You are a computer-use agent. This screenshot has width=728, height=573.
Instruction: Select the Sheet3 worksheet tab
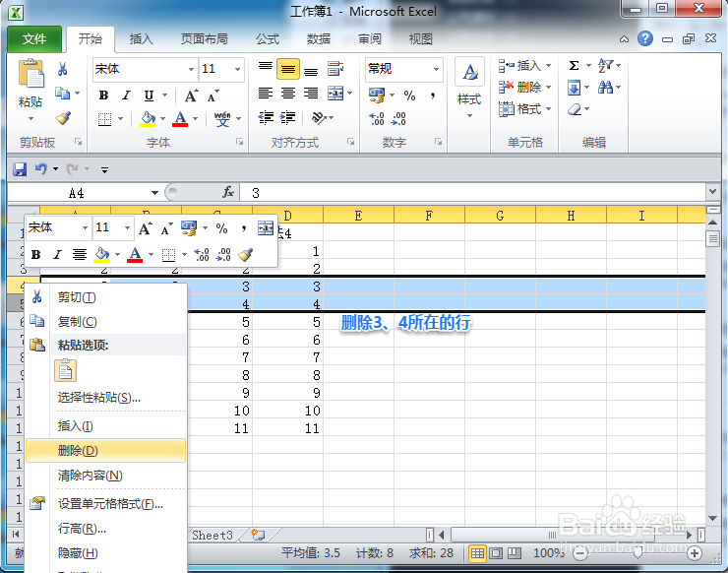point(212,536)
